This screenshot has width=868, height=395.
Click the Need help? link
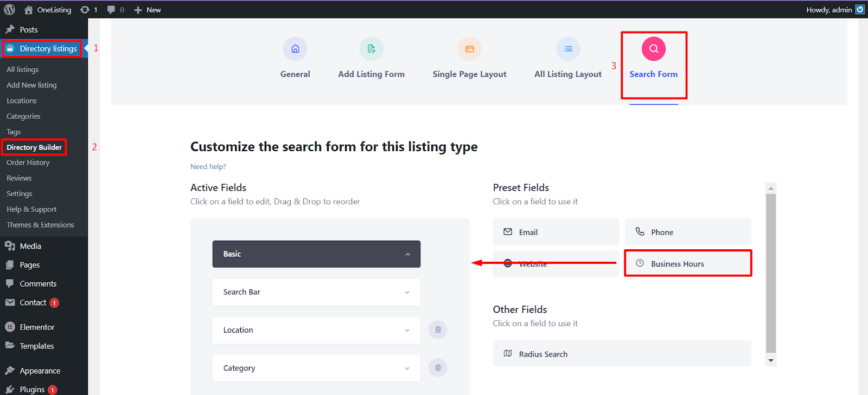(x=208, y=166)
